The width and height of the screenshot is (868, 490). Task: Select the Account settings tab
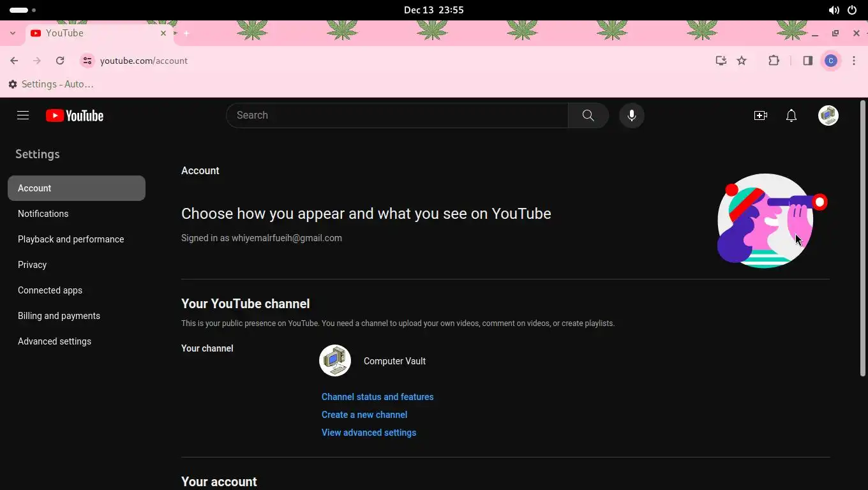coord(77,188)
